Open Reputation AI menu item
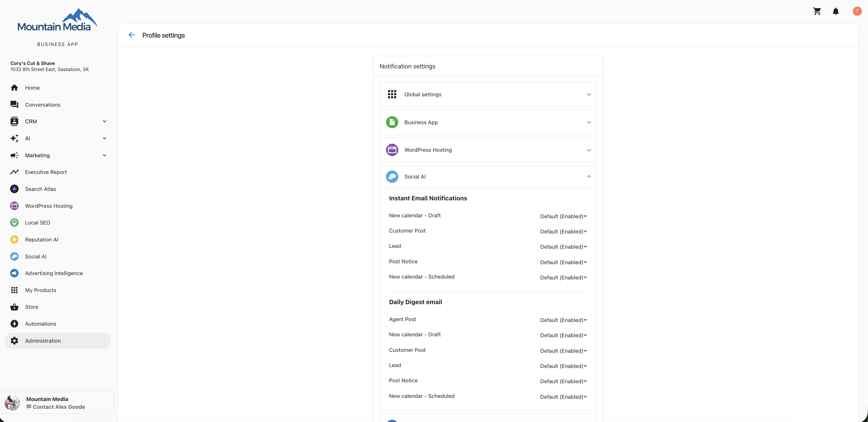The image size is (868, 422). pyautogui.click(x=58, y=239)
